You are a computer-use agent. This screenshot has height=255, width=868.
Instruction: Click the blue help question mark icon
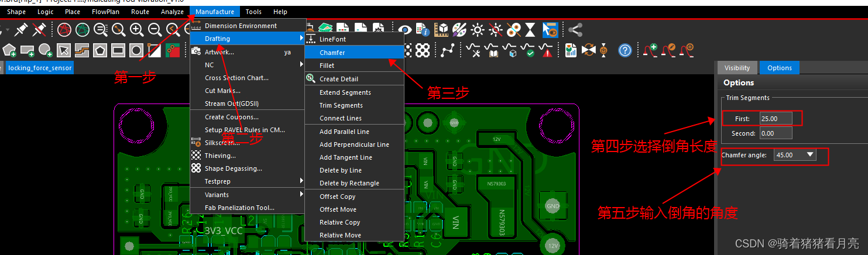coord(625,50)
